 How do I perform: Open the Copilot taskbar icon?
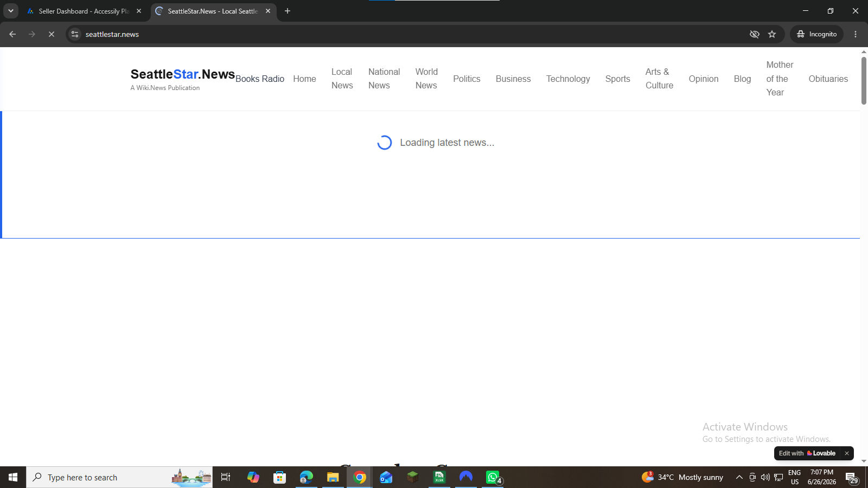coord(253,477)
